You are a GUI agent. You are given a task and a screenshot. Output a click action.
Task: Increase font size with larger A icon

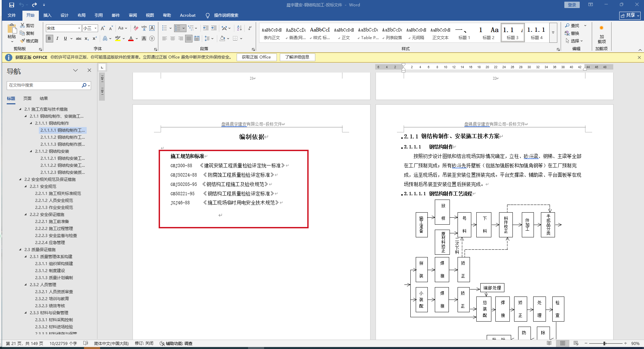tap(103, 28)
